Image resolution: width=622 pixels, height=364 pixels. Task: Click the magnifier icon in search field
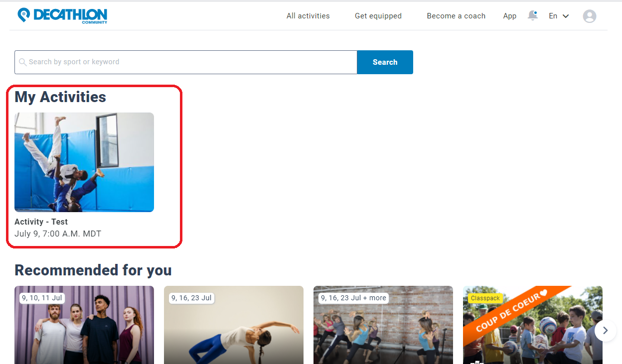pos(22,62)
